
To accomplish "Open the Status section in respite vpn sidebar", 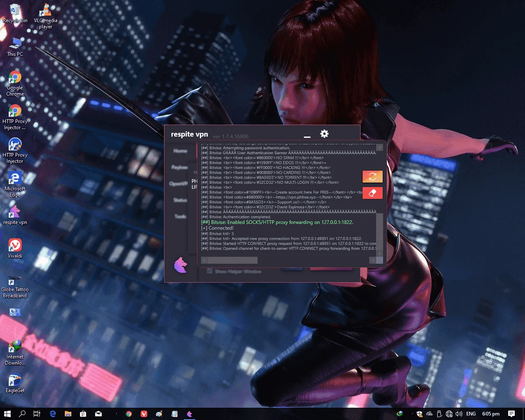I will pos(180,200).
